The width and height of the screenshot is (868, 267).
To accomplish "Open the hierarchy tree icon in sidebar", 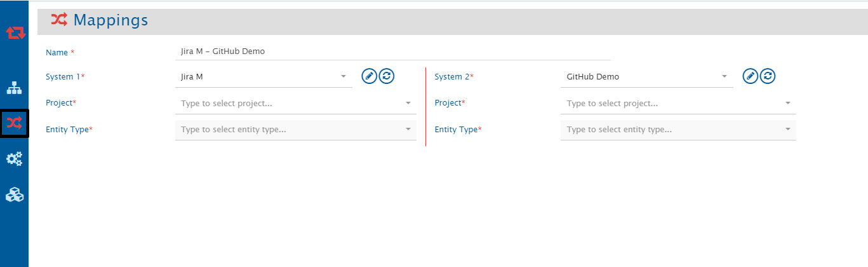I will click(x=14, y=88).
